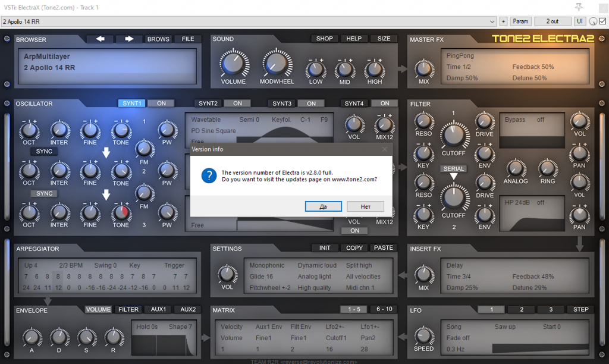Image resolution: width=609 pixels, height=364 pixels.
Task: Adjust the Settings VOL knob
Action: (227, 274)
